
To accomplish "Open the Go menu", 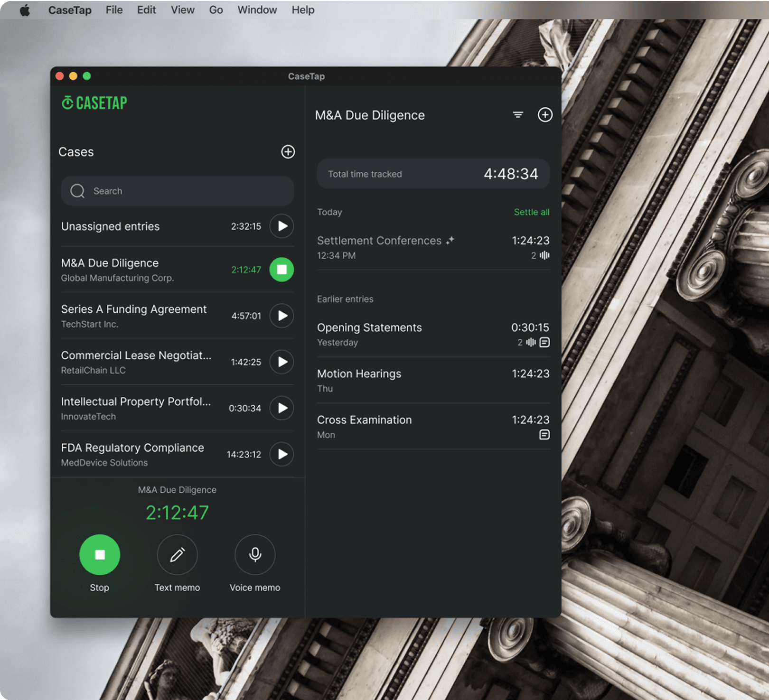I will (x=216, y=10).
